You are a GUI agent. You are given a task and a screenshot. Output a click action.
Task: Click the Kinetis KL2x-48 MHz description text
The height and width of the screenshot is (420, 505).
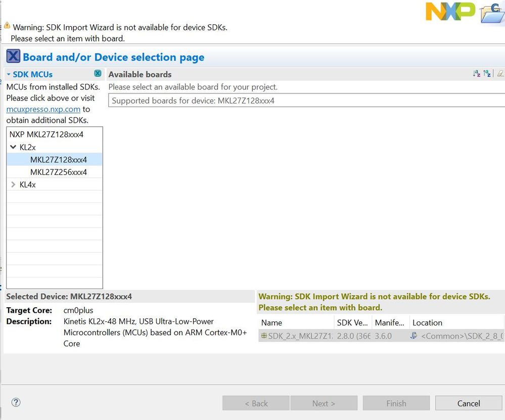coord(155,333)
